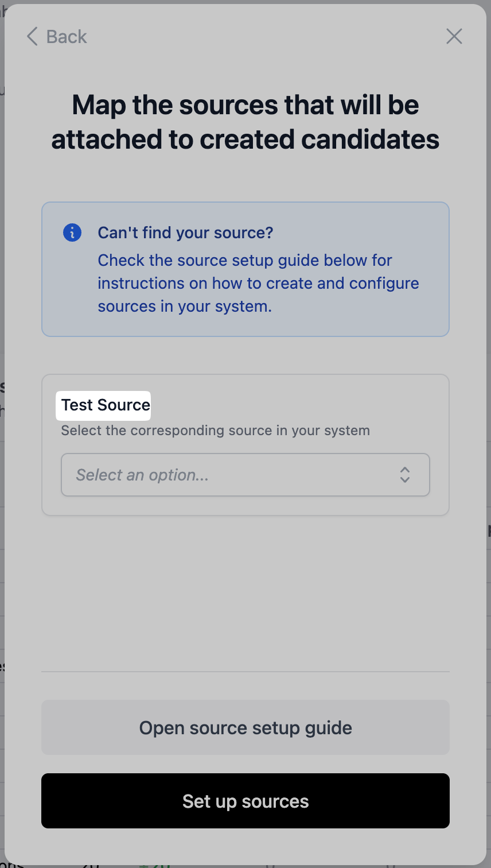Viewport: 491px width, 868px height.
Task: Open source setup guide
Action: tap(246, 727)
